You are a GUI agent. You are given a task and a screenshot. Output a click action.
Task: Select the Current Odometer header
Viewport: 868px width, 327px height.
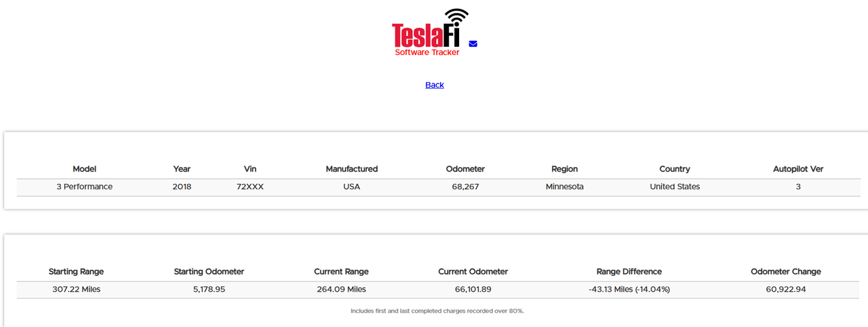tap(473, 271)
